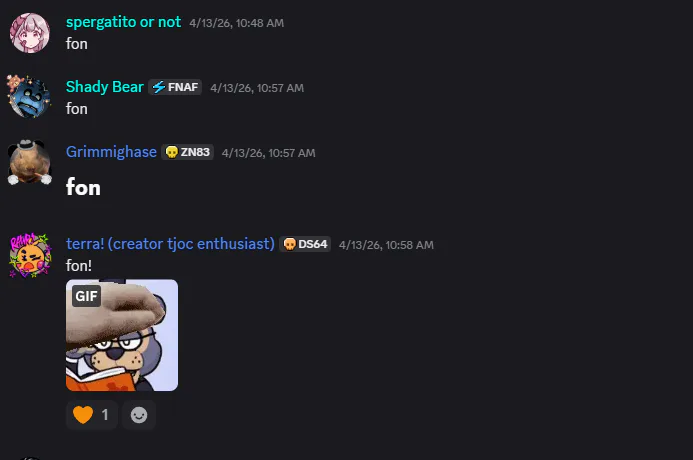Open terra!'s colorful emoji avatar
Screen dimensions: 693x460
point(30,255)
